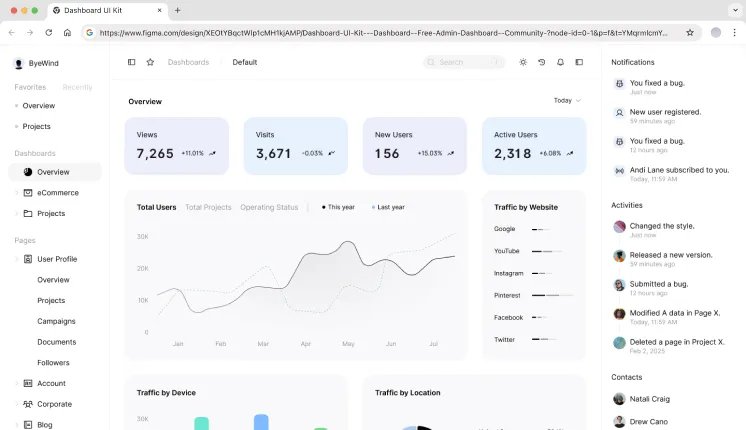This screenshot has width=746, height=430.
Task: Click the Default breadcrumb label
Action: tap(245, 62)
